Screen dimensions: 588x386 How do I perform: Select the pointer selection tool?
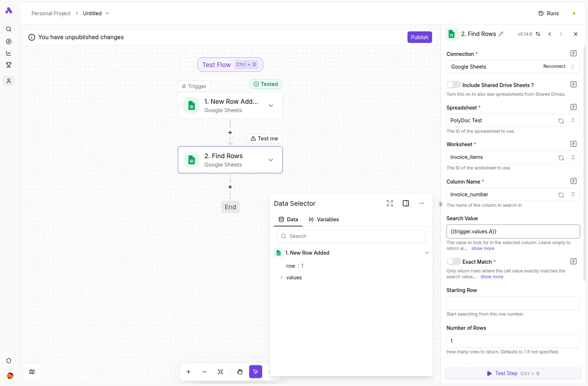[x=256, y=372]
